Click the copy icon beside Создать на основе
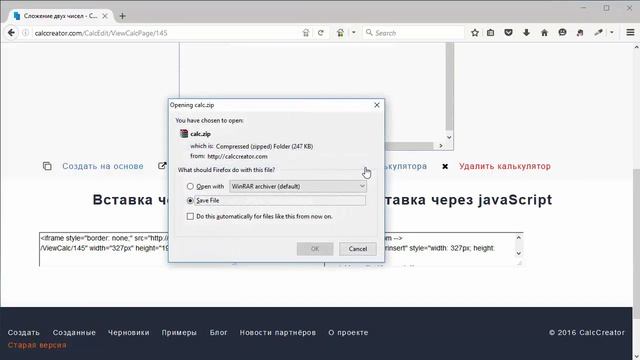Image resolution: width=640 pixels, height=360 pixels. [47, 166]
